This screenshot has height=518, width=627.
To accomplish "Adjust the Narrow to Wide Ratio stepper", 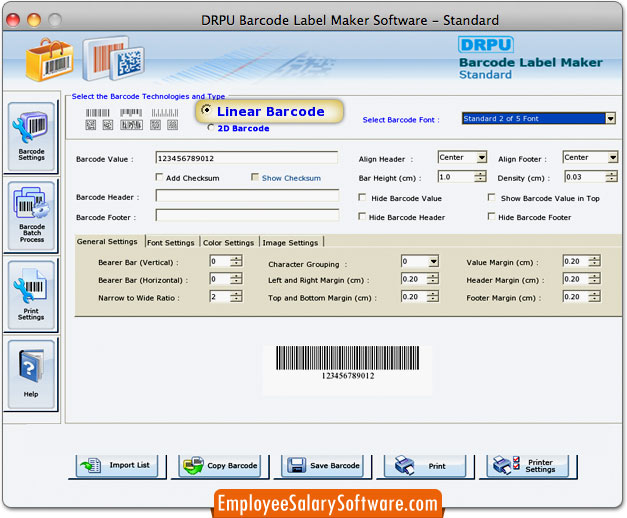I will (236, 296).
